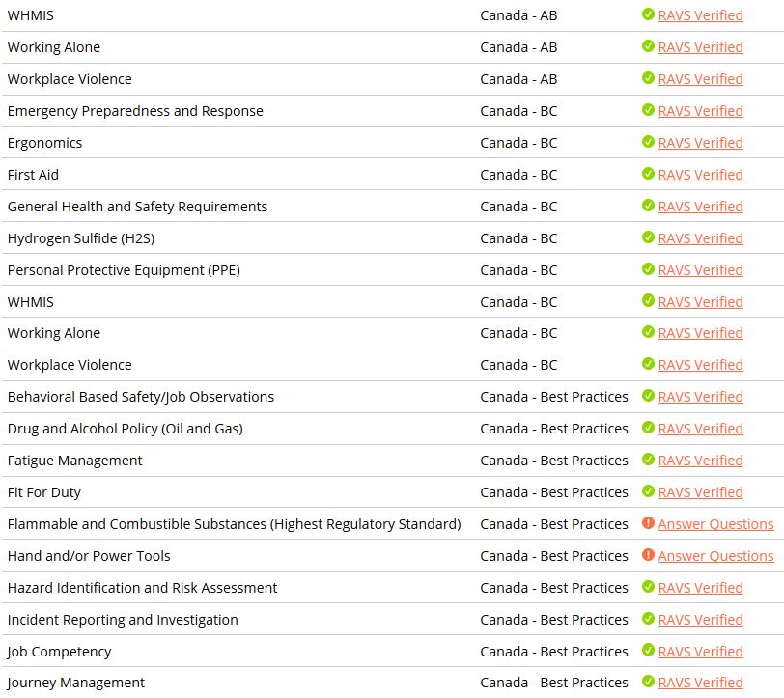Image resolution: width=784 pixels, height=698 pixels.
Task: Click green check icon in Ergonomics row
Action: (648, 143)
